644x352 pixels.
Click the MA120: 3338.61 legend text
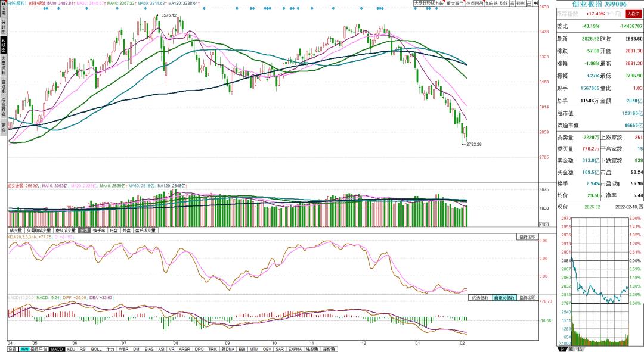(184, 4)
